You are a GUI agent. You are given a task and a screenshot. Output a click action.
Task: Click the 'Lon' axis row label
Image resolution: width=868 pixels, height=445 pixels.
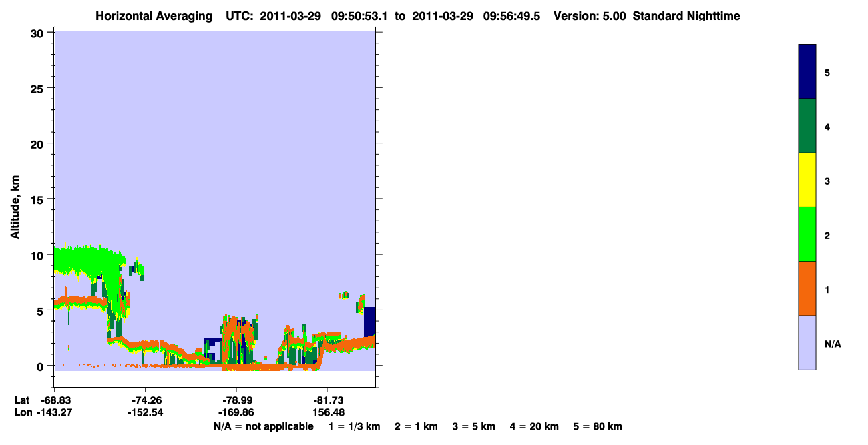pos(22,412)
